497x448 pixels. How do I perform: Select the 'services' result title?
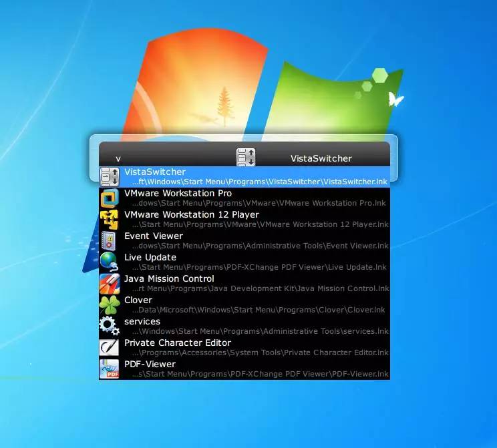142,322
